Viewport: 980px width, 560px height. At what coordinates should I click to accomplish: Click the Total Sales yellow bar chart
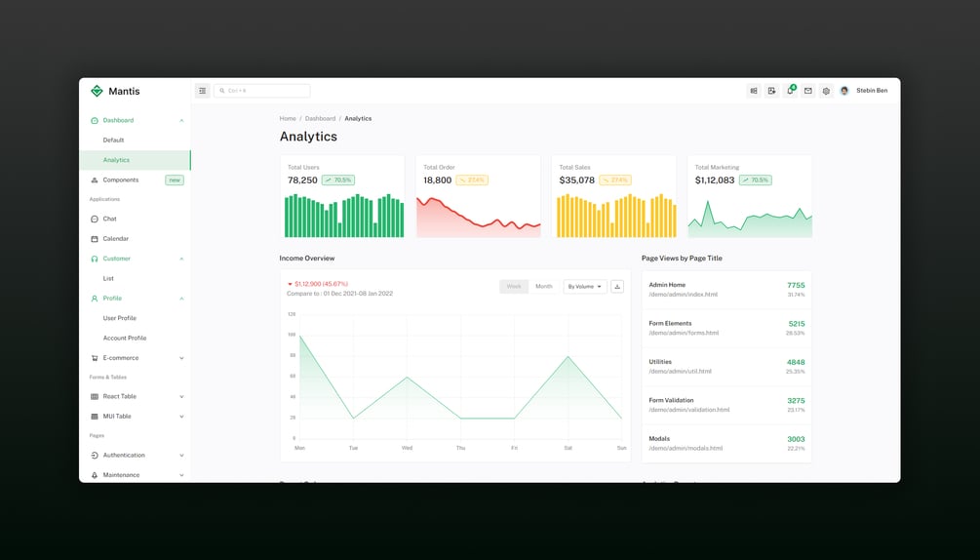coord(616,216)
